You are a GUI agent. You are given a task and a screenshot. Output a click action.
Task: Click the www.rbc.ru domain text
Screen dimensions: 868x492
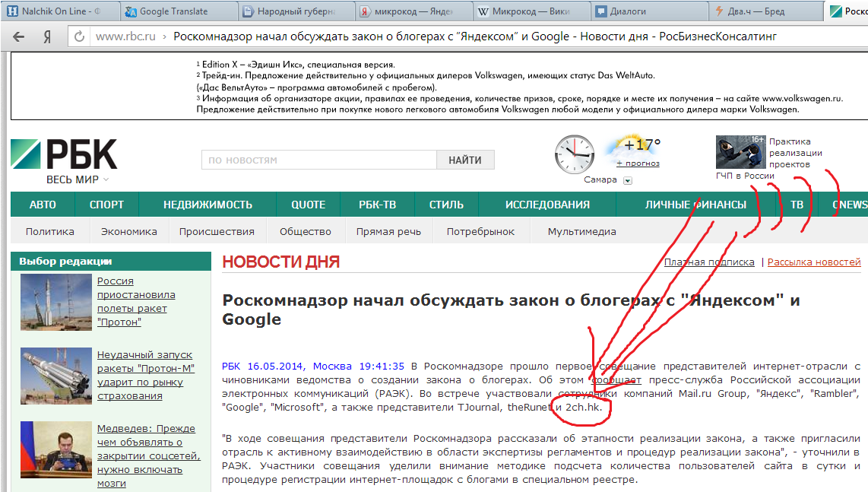(x=125, y=37)
